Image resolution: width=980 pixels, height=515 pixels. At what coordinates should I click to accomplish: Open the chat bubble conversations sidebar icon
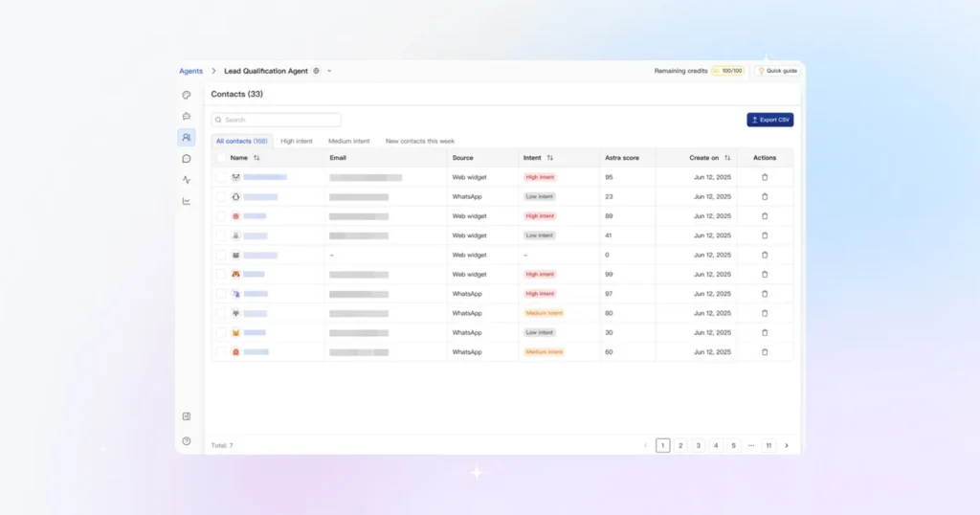tap(187, 159)
